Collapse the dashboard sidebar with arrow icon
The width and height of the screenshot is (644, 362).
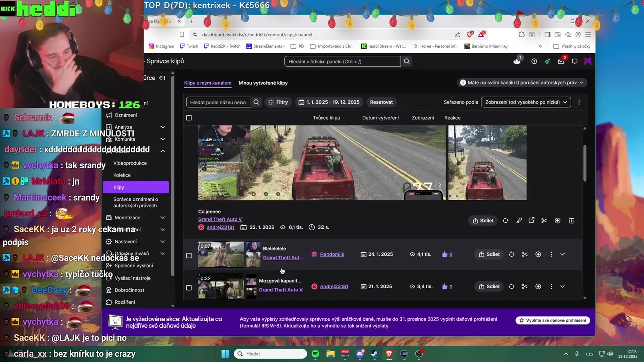tap(162, 78)
